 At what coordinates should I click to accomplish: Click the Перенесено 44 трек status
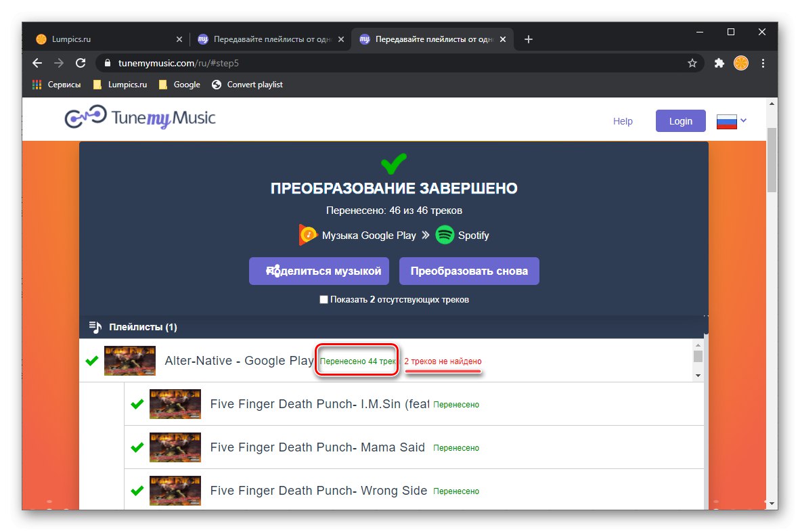357,361
